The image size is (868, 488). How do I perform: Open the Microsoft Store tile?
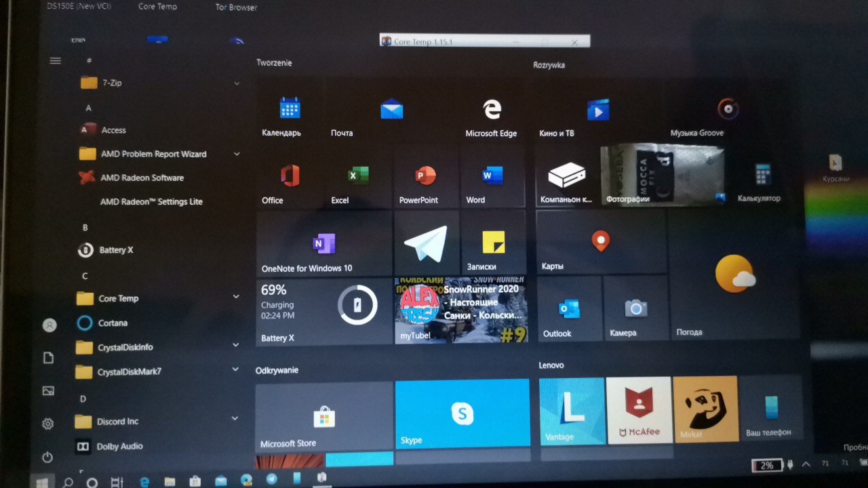click(x=324, y=418)
